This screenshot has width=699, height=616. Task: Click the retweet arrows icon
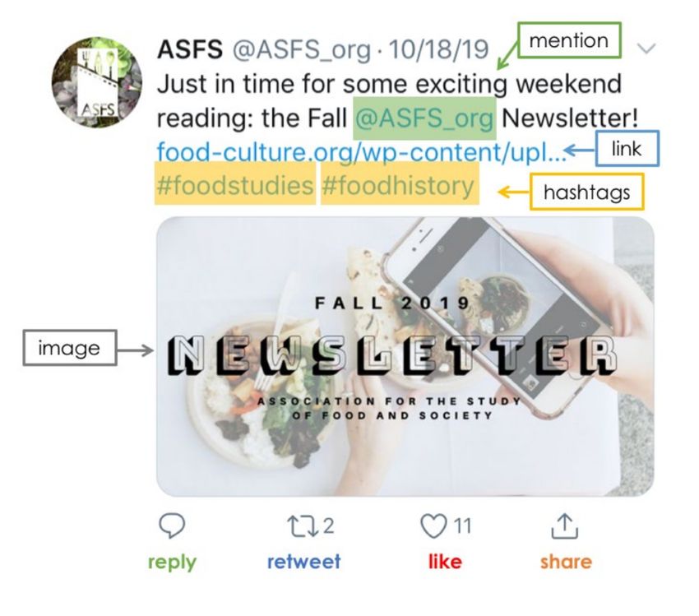point(303,526)
